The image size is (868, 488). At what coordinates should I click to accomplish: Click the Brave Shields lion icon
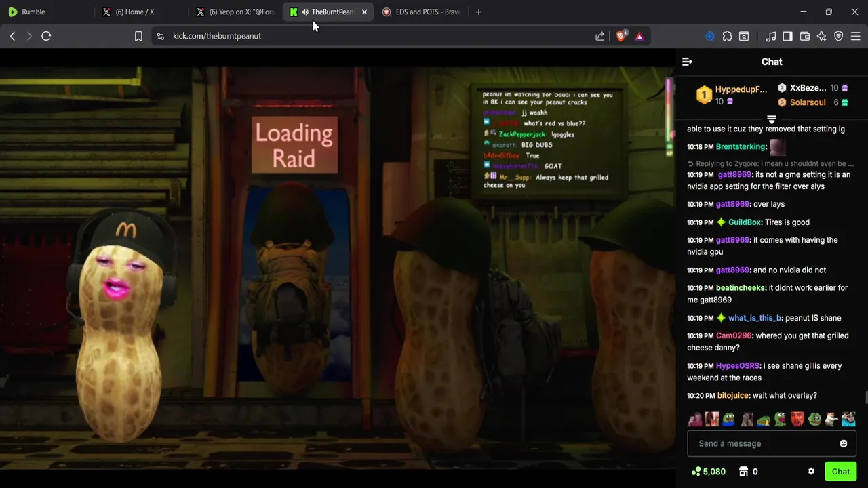(620, 36)
